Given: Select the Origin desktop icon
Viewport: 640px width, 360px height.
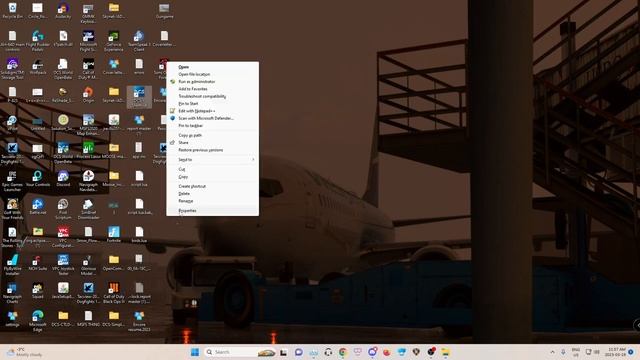Looking at the screenshot, I should 88,95.
